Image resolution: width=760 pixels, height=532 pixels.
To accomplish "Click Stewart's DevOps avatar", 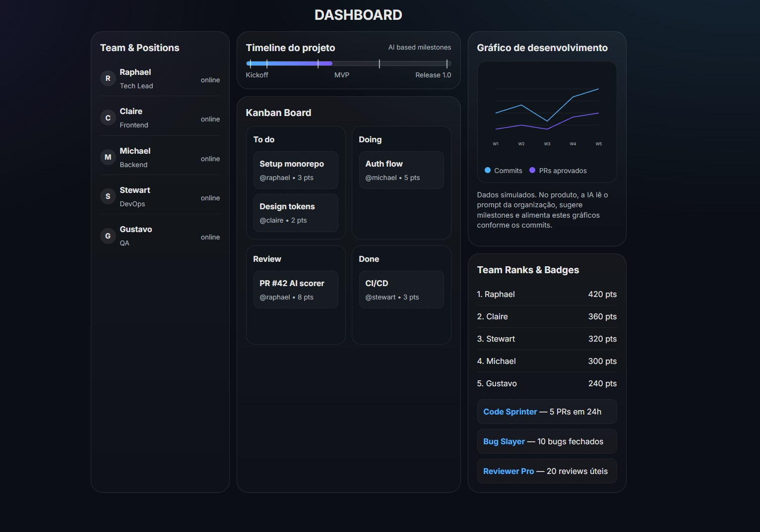I will click(108, 196).
